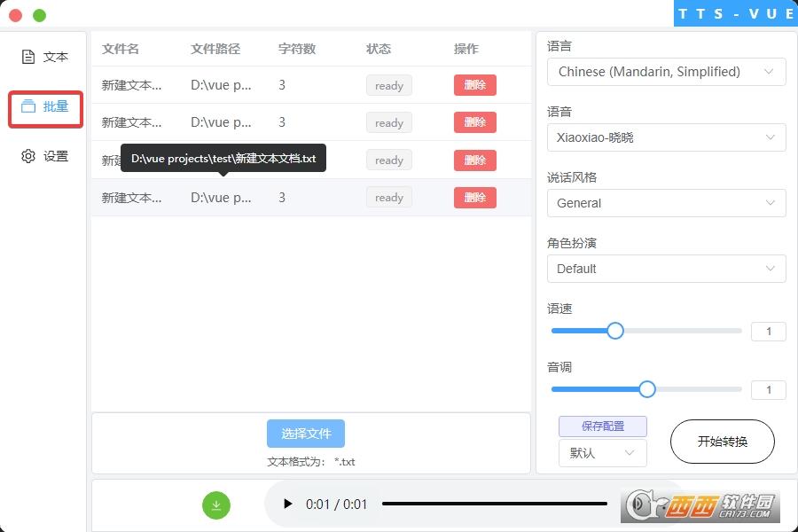Click the 语速 speed slider handle
798x532 pixels.
point(615,331)
